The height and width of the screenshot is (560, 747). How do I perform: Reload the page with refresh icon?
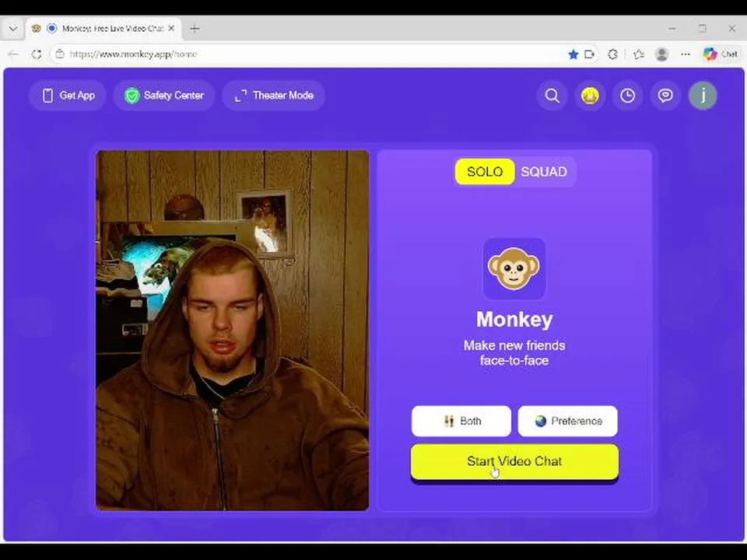pos(37,54)
